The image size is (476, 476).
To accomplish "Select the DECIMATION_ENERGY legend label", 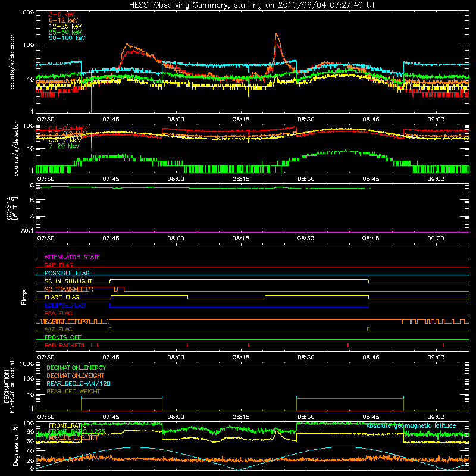I will [x=76, y=368].
